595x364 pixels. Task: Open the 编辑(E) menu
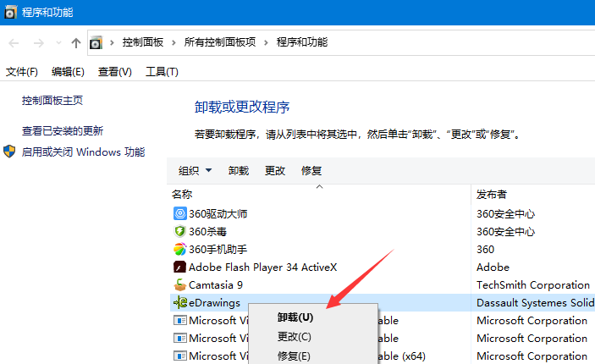pos(68,72)
